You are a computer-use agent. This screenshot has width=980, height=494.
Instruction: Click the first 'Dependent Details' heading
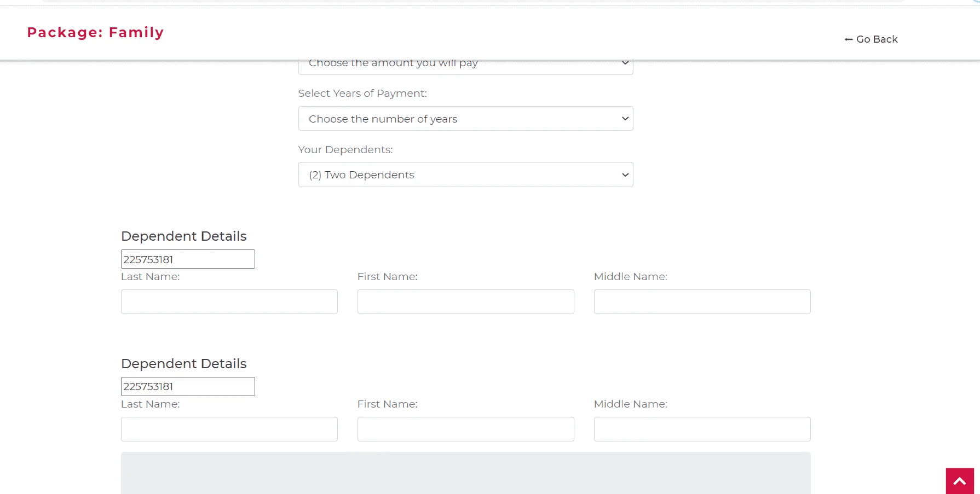click(x=184, y=236)
